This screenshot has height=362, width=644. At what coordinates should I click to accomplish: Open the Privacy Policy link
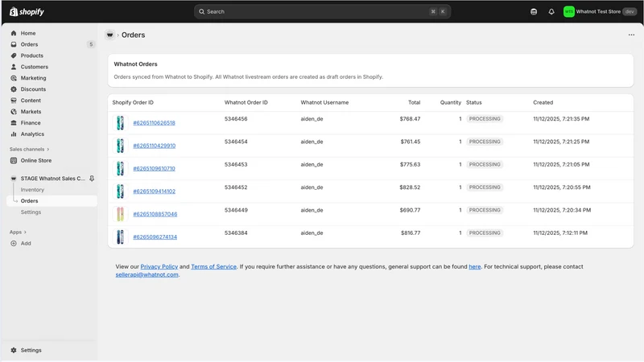159,266
